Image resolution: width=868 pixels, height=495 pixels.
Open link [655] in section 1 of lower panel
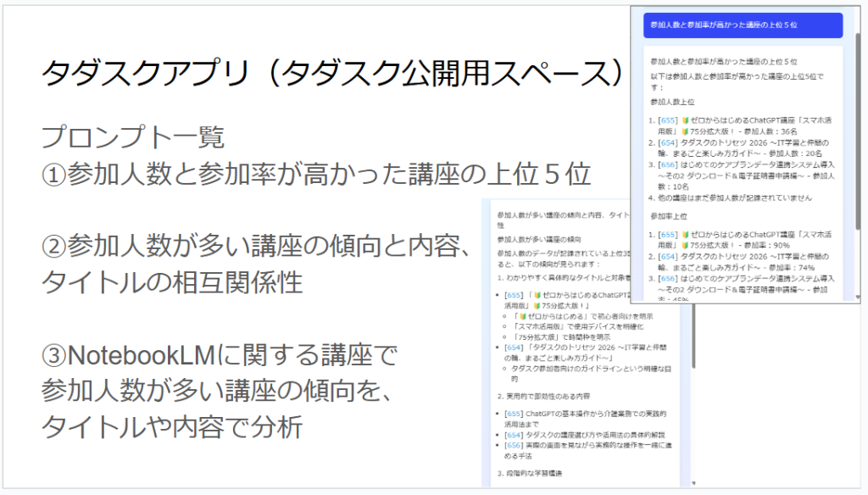pyautogui.click(x=511, y=295)
